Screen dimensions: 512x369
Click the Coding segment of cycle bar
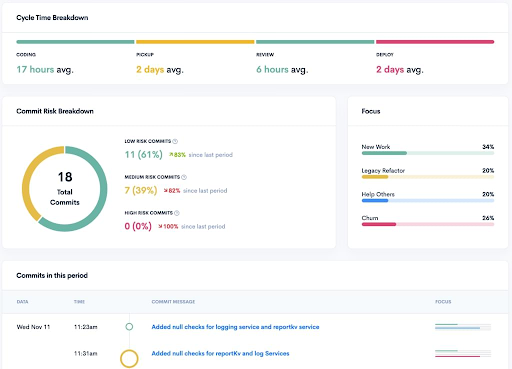[75, 42]
